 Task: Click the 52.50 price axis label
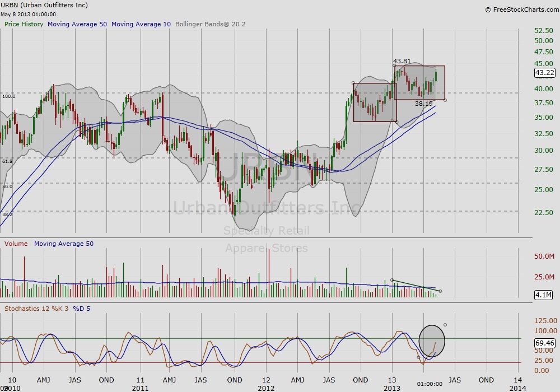click(544, 31)
